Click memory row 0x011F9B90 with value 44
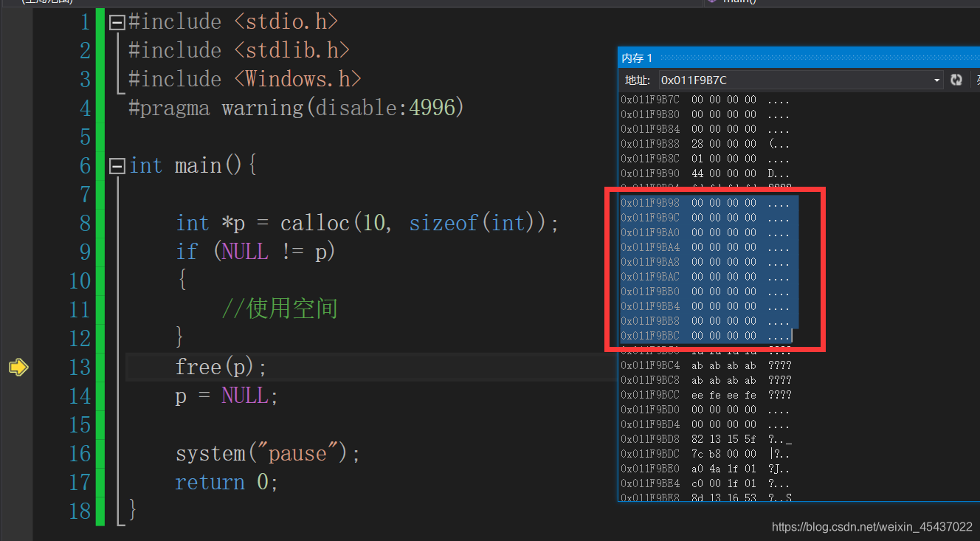Viewport: 980px width, 541px height. pyautogui.click(x=705, y=173)
